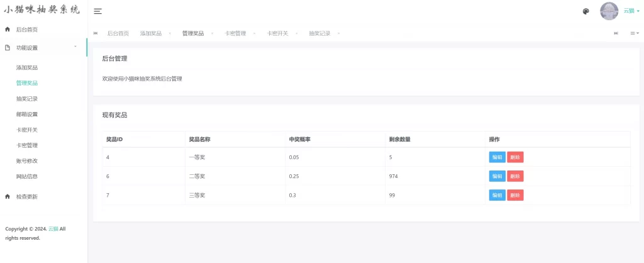Click the 0.3 probability cell

[335, 195]
